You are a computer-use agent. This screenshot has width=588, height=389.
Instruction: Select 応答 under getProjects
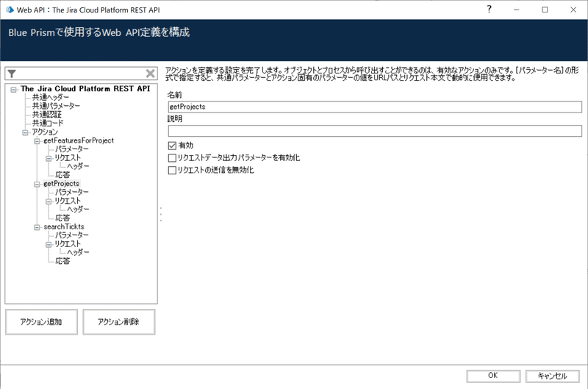click(62, 218)
